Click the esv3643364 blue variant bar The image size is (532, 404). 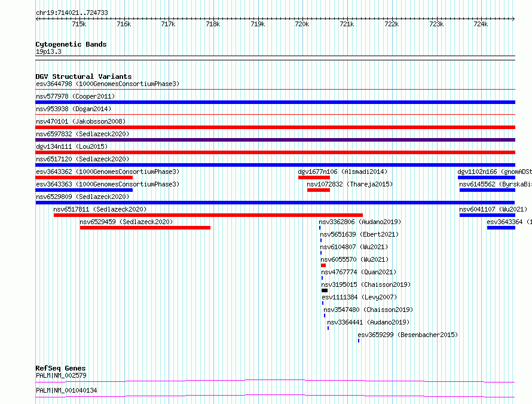point(501,228)
